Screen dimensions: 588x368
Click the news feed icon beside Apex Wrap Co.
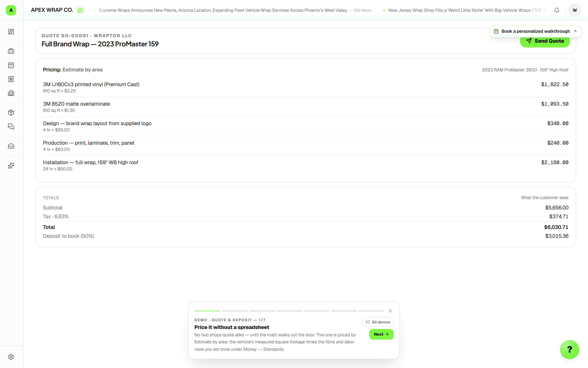click(x=80, y=10)
